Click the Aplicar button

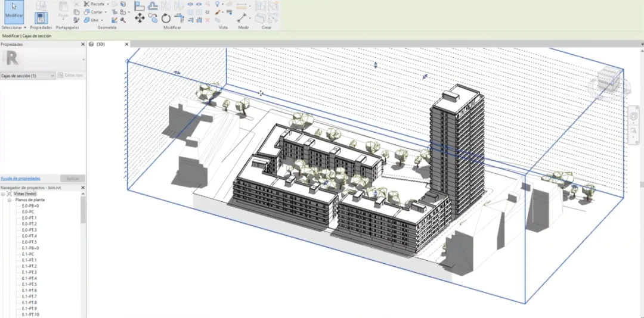pos(72,179)
